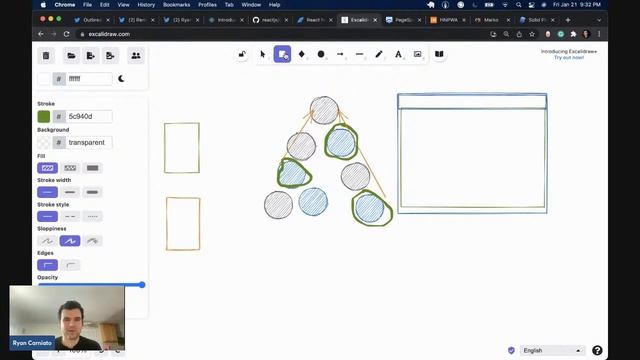Select the arrow drawing tool
Viewport: 640px width, 360px height.
[x=340, y=54]
